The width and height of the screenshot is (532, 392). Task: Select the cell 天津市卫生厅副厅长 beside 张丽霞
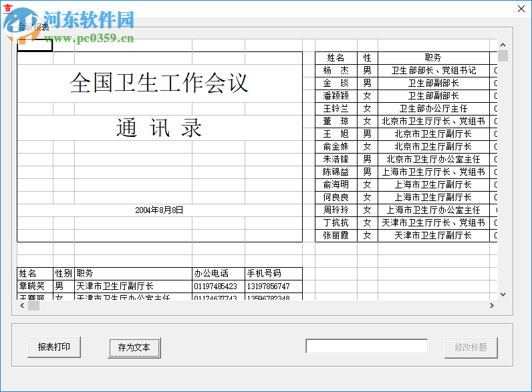pos(434,235)
